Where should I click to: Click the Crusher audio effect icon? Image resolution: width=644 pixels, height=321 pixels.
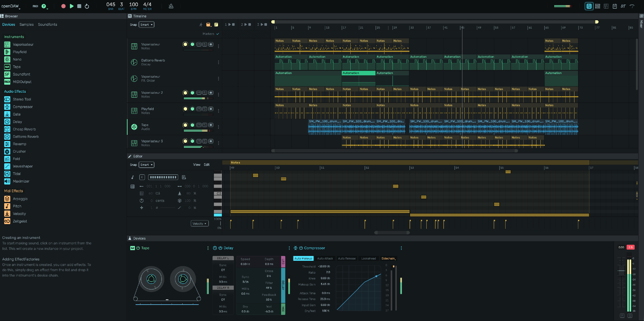pyautogui.click(x=7, y=151)
